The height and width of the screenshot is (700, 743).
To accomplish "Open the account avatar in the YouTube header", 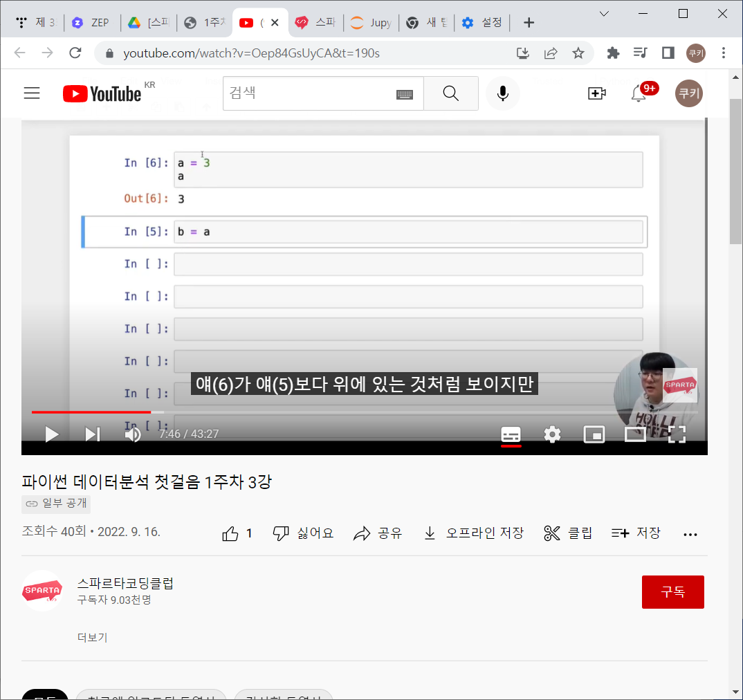I will coord(688,93).
